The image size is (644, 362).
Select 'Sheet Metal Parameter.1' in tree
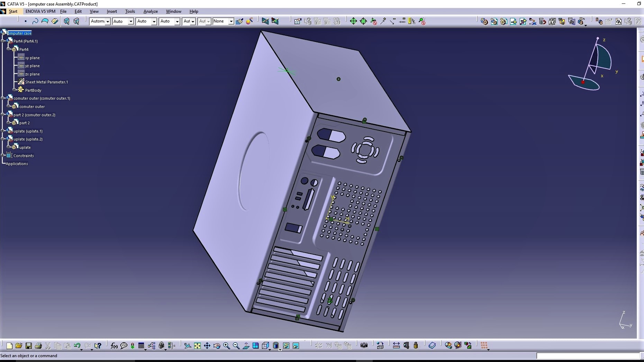coord(46,82)
